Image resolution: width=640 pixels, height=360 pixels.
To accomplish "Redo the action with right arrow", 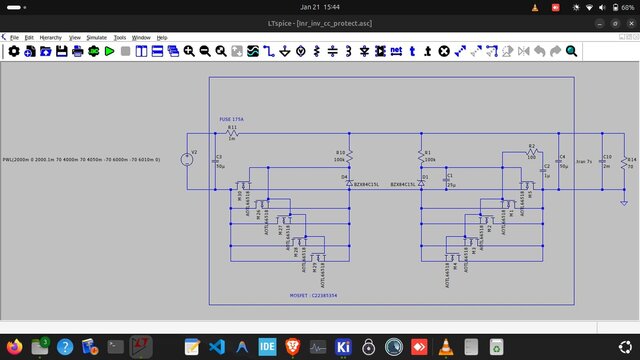I will point(556,51).
